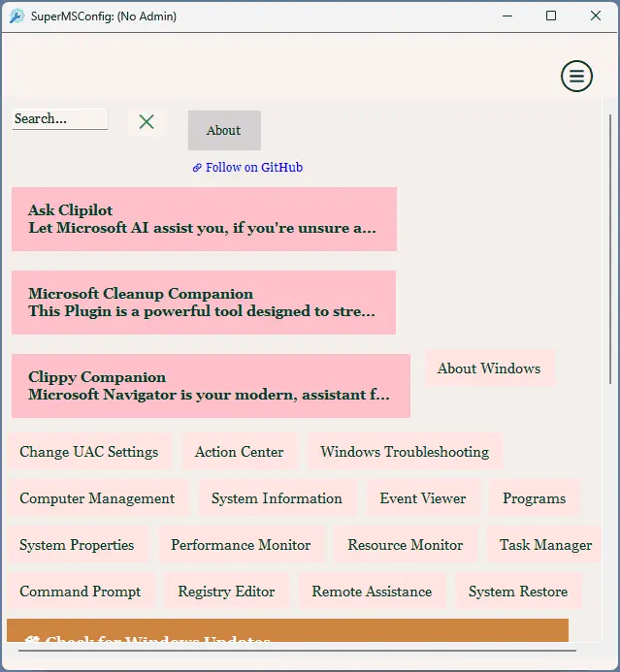This screenshot has height=672, width=620.
Task: Start Windows Troubleshooting
Action: pos(405,452)
